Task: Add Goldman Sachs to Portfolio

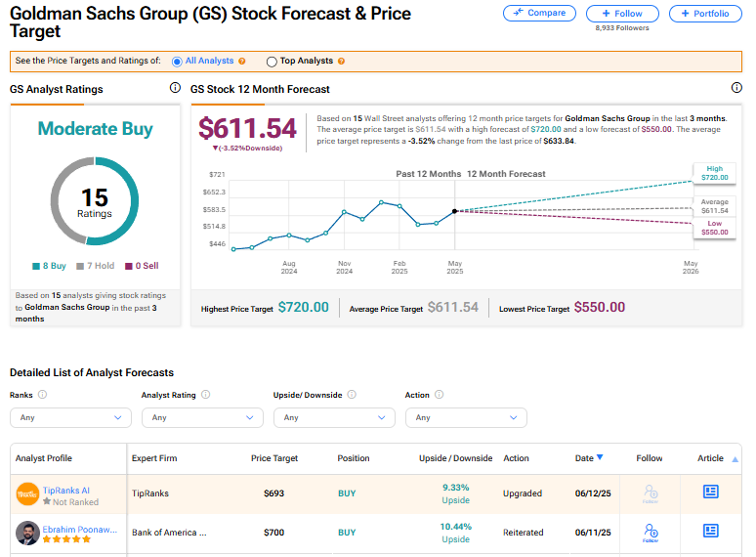Action: [x=705, y=14]
